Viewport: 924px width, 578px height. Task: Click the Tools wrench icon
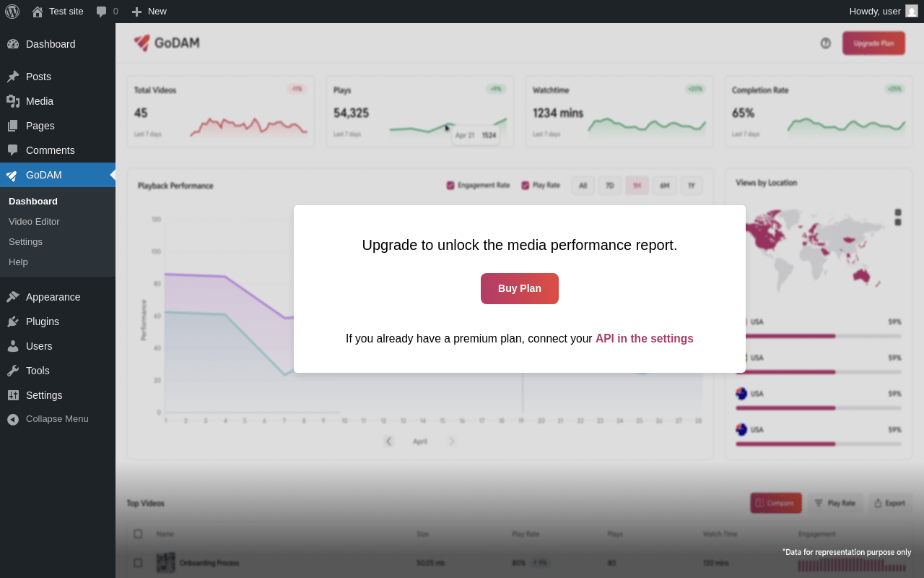(x=13, y=371)
